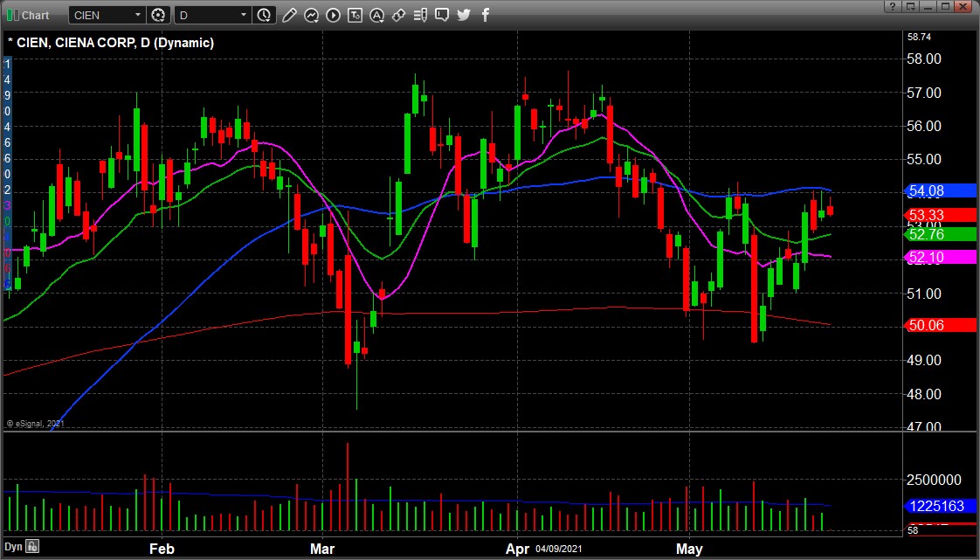Click the 04/09/2021 date cursor label
Viewport: 980px width, 560px height.
tap(559, 549)
